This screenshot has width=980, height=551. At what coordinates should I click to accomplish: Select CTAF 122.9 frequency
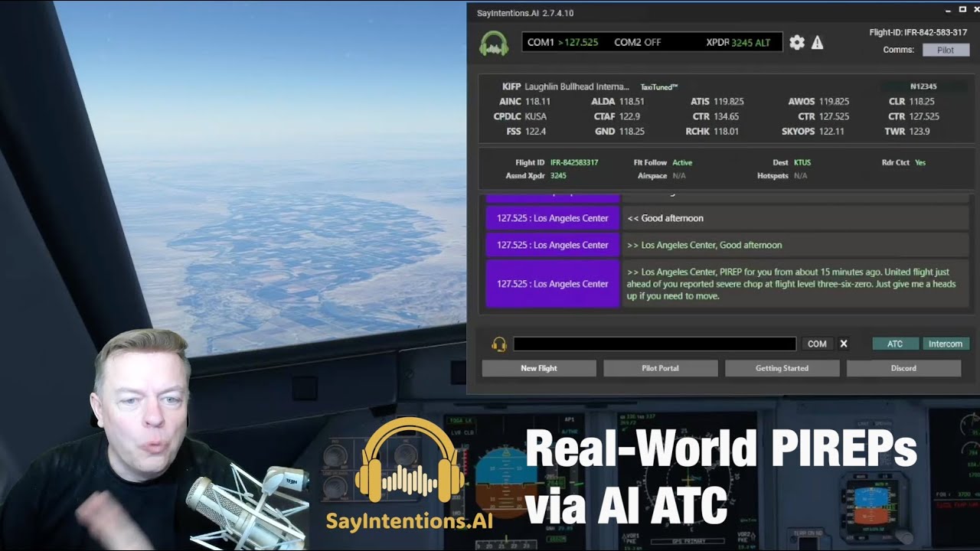pos(617,116)
